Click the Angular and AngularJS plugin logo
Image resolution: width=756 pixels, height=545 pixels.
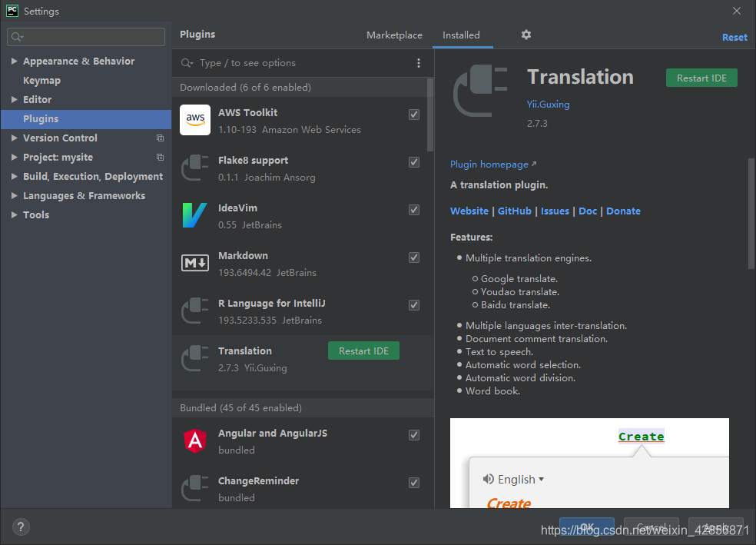point(195,440)
